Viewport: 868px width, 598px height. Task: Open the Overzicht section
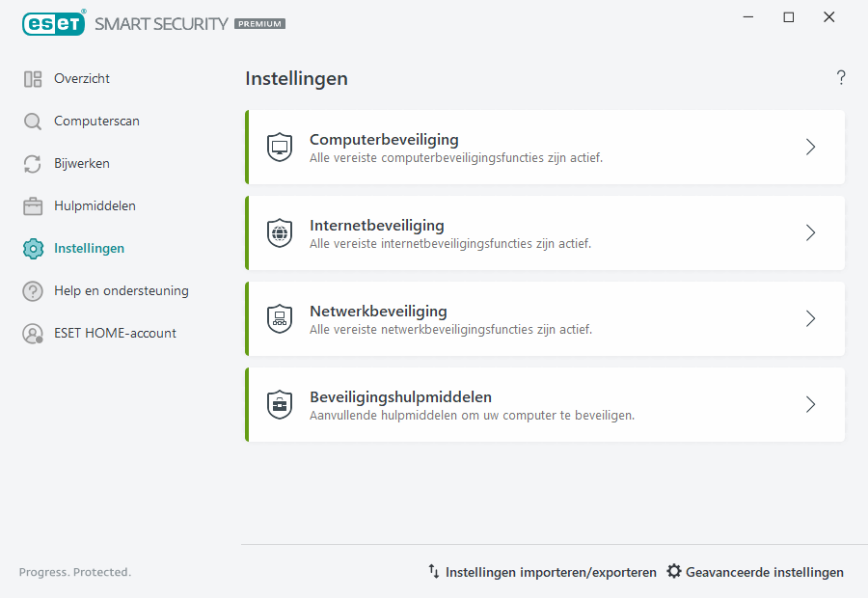click(x=83, y=78)
